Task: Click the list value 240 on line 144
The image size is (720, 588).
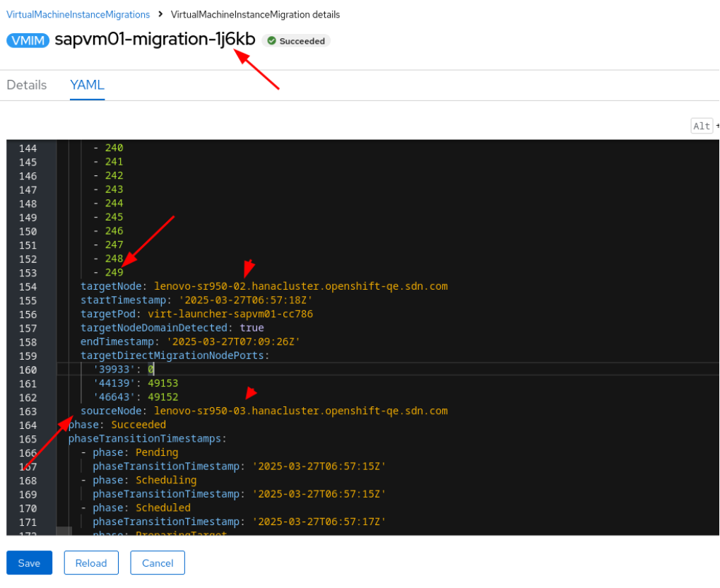Action: 114,148
